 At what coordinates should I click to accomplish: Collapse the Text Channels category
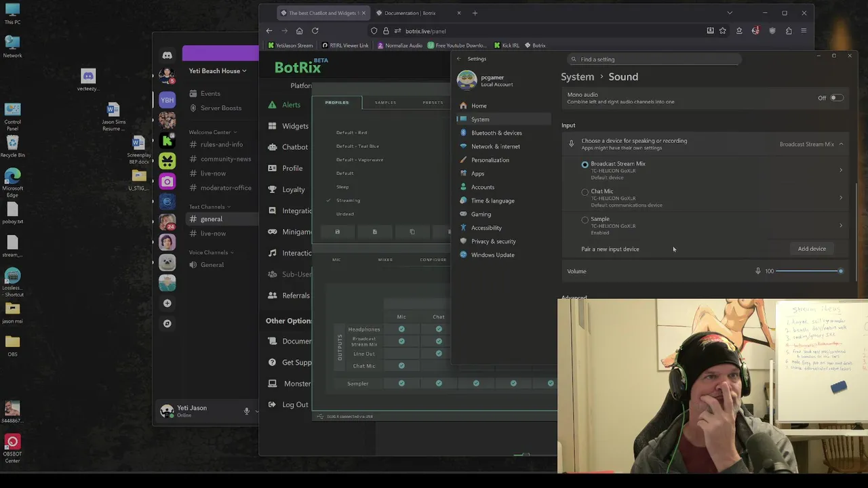click(x=210, y=207)
